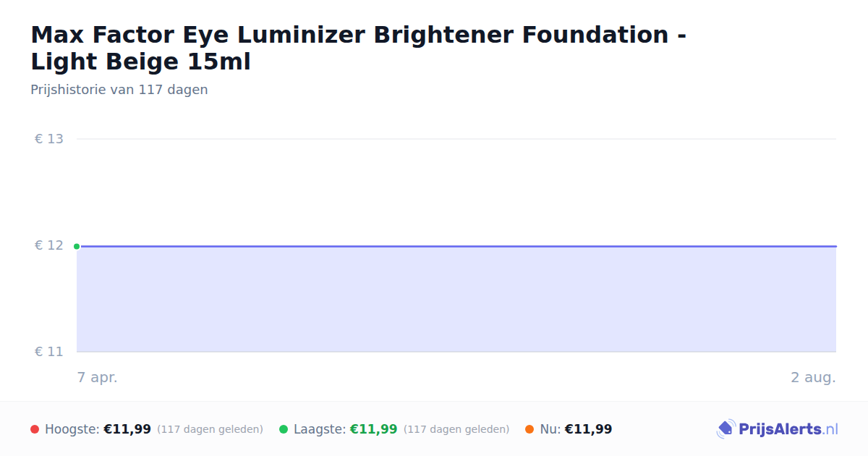Click '117 dagen geleden' next to Hoogste

(210, 429)
